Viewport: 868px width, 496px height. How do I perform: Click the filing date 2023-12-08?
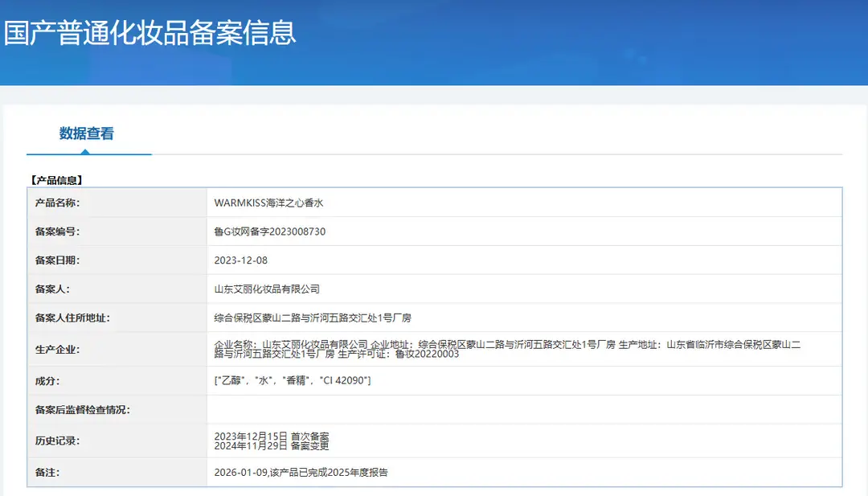[241, 260]
